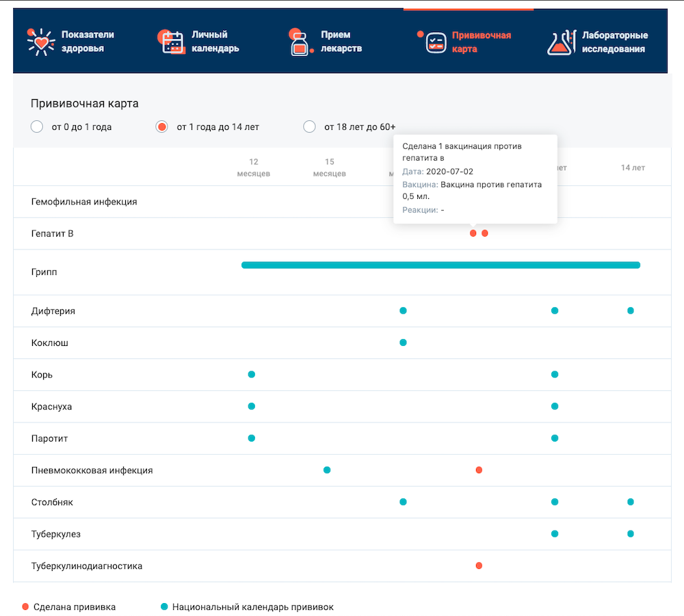684x616 pixels.
Task: Open the Прием лекарств tab
Action: (x=341, y=42)
